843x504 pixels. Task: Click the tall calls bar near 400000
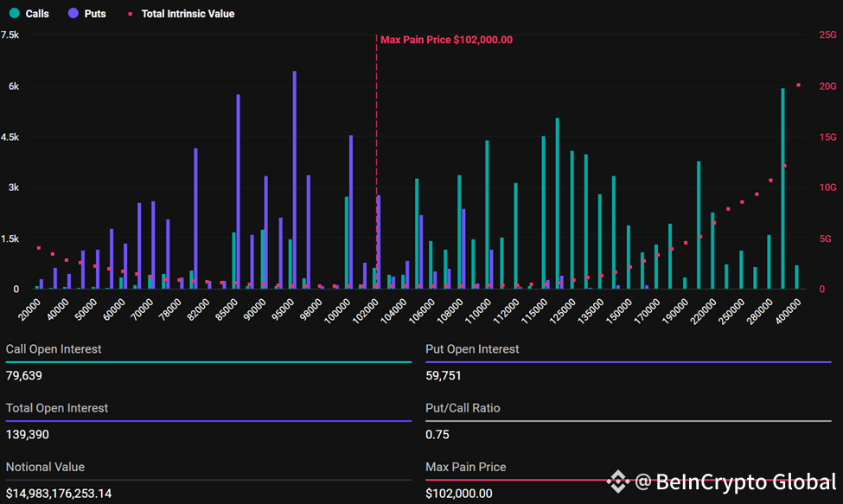[782, 188]
